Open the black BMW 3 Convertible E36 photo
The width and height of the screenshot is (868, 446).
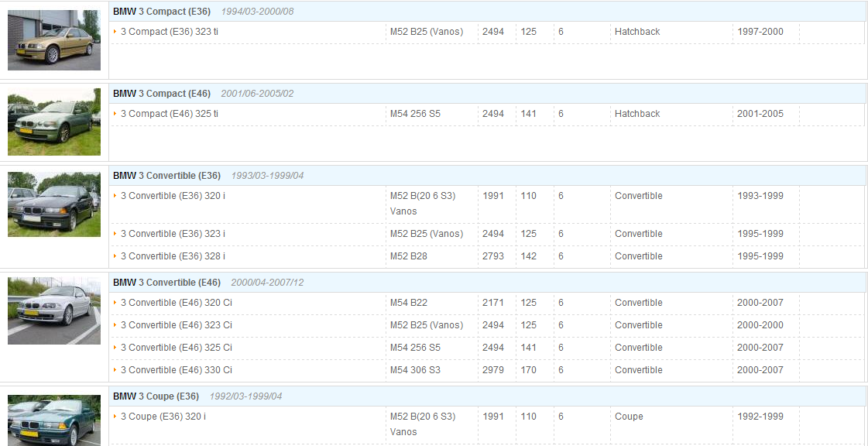(54, 204)
